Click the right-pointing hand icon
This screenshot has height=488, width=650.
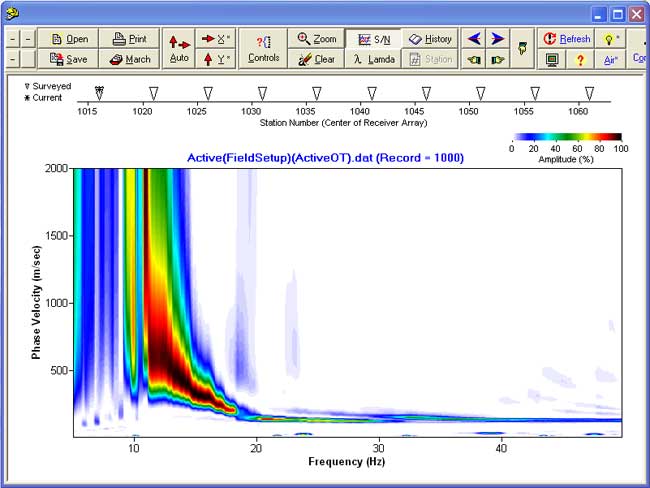click(x=497, y=60)
